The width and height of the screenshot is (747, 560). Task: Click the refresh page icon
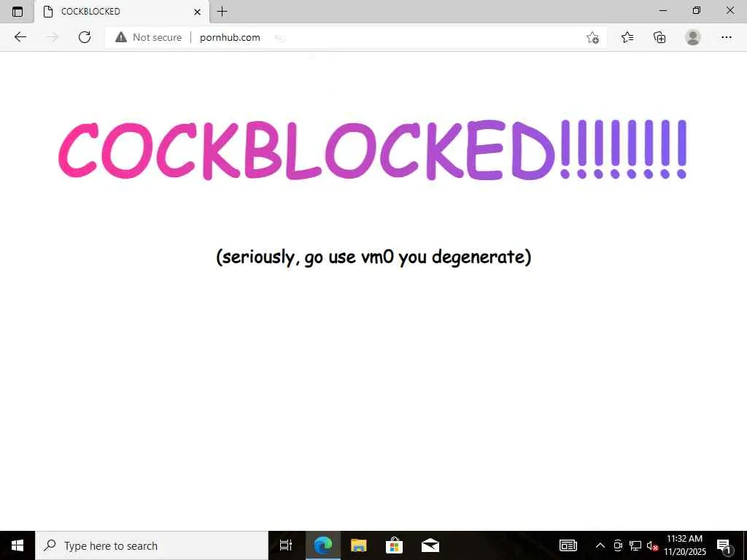85,37
